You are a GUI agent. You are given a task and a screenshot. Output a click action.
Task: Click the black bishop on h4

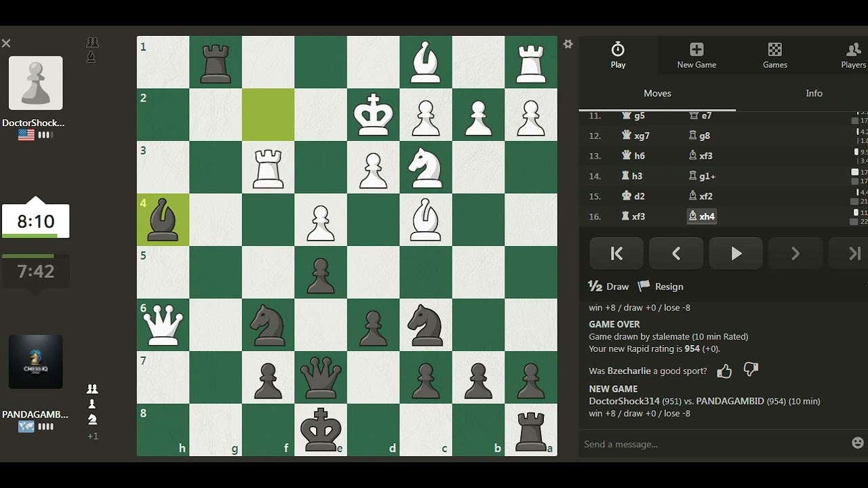163,220
